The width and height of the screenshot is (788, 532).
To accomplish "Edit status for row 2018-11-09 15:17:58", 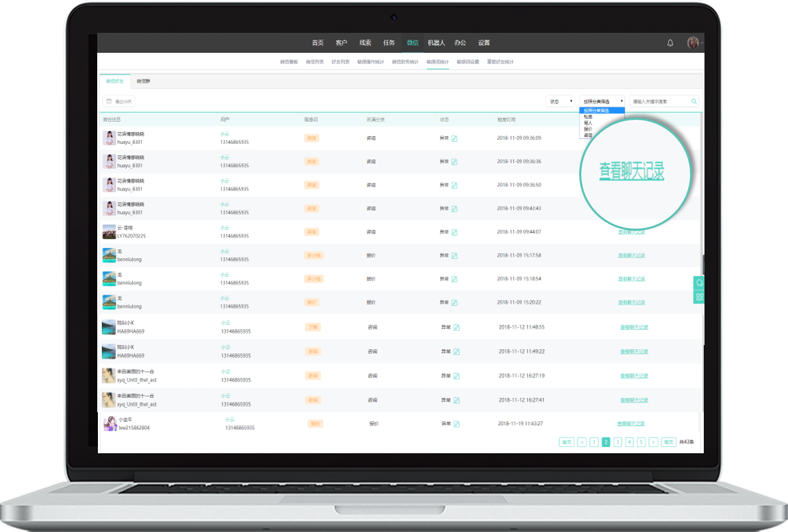I will click(455, 255).
